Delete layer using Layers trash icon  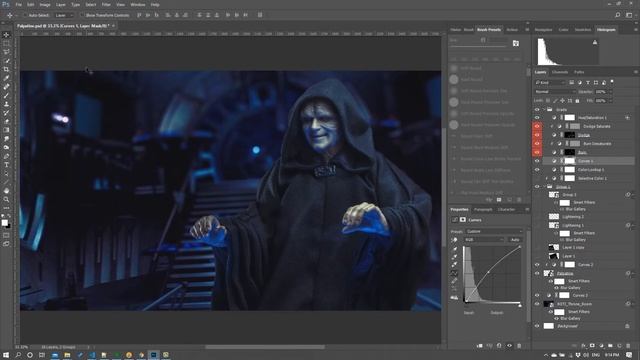628,346
